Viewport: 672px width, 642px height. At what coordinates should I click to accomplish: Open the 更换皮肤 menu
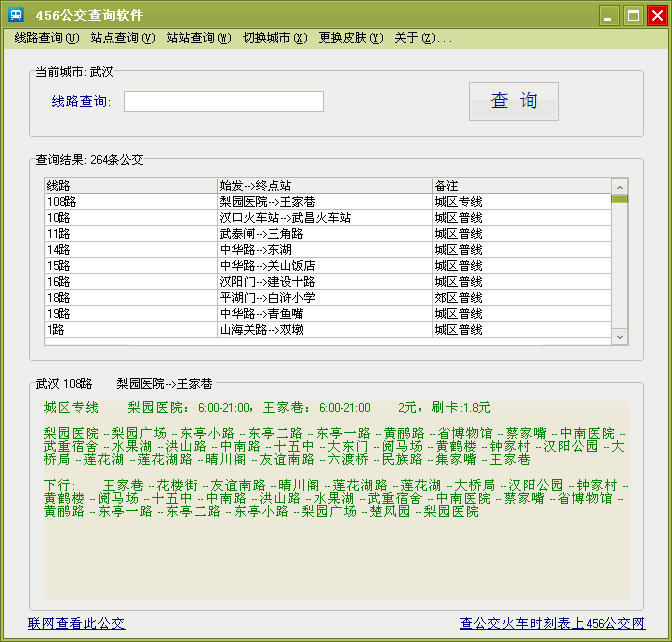(x=350, y=38)
